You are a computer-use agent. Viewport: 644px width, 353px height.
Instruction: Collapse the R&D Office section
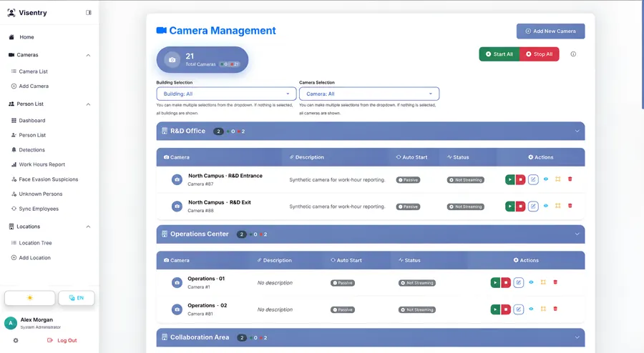(577, 131)
